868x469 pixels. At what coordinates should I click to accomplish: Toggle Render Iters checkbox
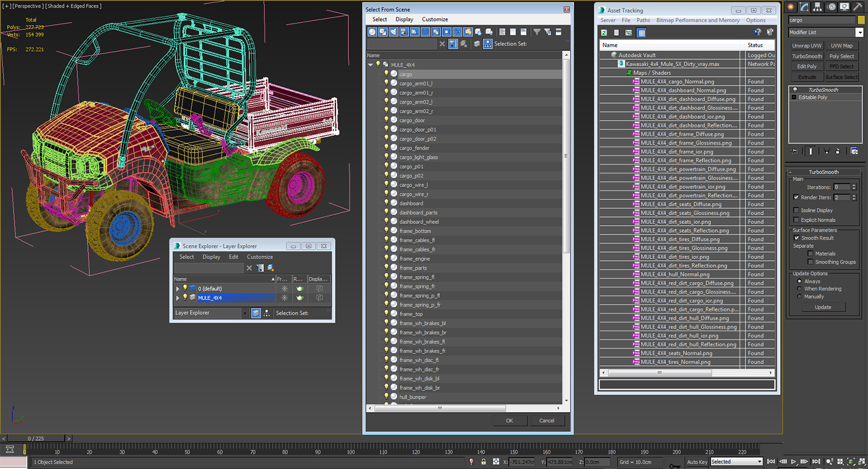click(796, 198)
